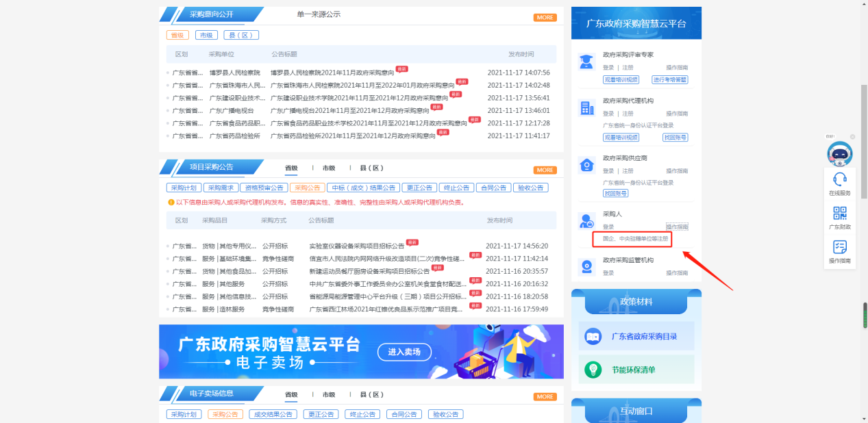This screenshot has width=868, height=423.
Task: Select 县（区）tab in 电子卖场信息 section
Action: [x=368, y=394]
